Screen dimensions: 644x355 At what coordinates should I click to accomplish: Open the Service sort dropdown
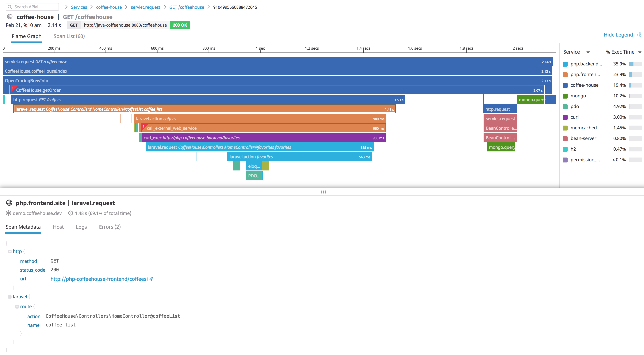point(588,52)
